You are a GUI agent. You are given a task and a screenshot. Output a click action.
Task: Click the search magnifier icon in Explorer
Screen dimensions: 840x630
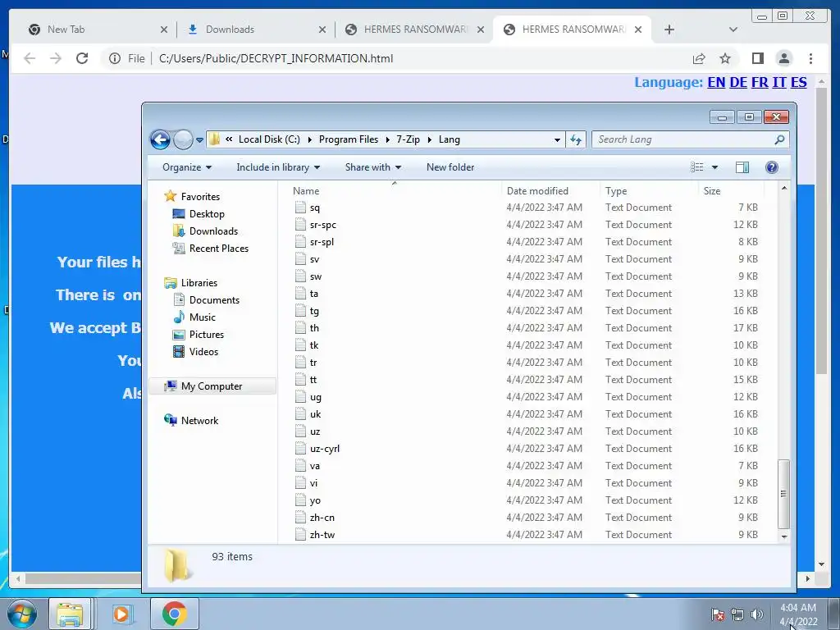coord(779,139)
